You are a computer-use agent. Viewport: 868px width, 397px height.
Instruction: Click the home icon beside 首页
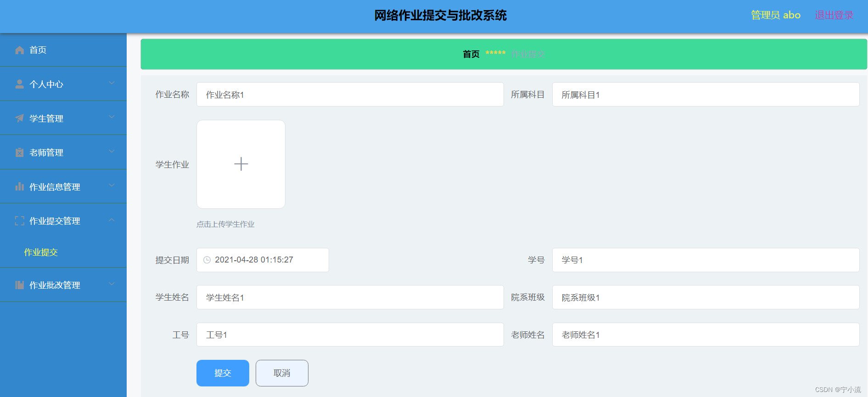point(19,50)
